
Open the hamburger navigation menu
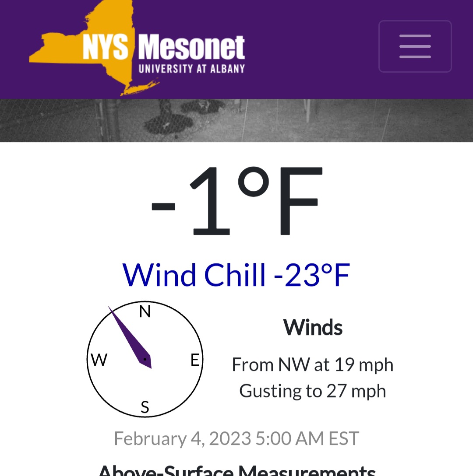point(415,46)
